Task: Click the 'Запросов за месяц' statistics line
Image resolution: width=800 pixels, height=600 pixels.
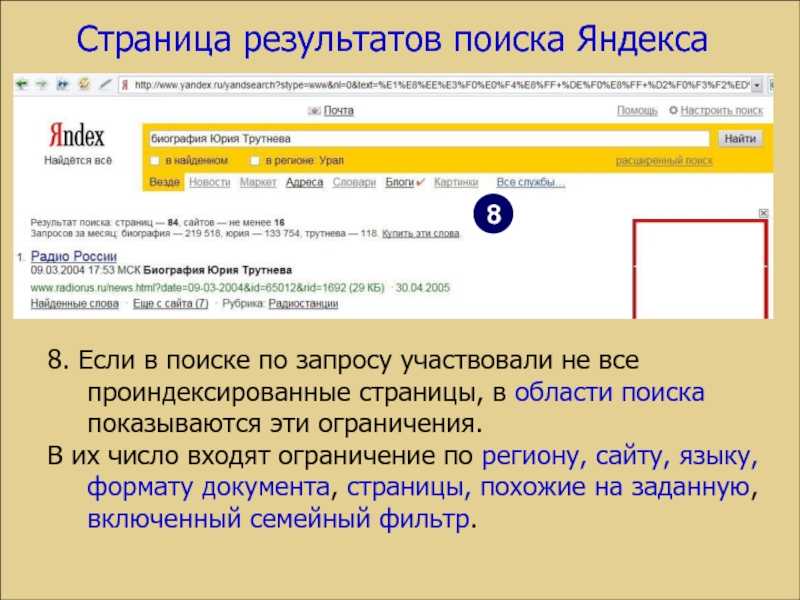Action: click(204, 234)
